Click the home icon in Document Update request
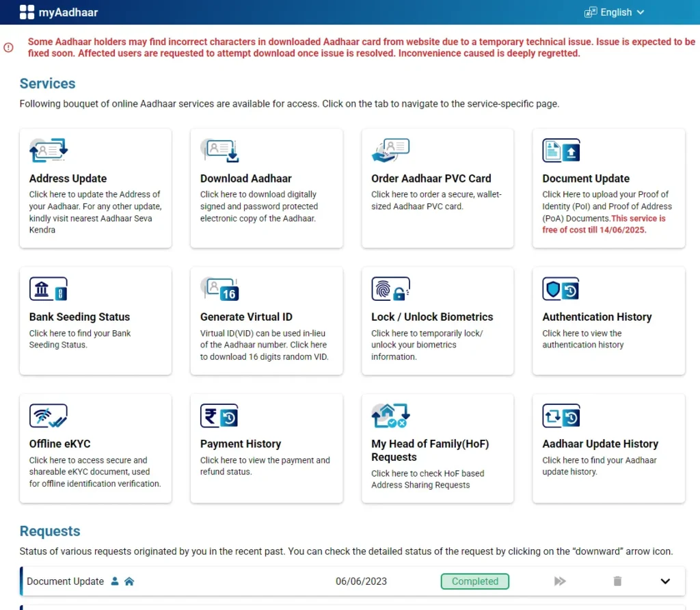Image resolution: width=700 pixels, height=610 pixels. (x=129, y=581)
